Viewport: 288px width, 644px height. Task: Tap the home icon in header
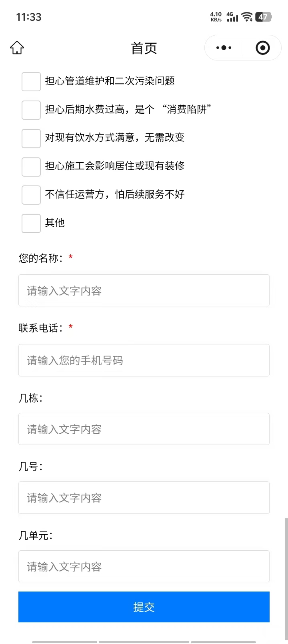[x=17, y=48]
